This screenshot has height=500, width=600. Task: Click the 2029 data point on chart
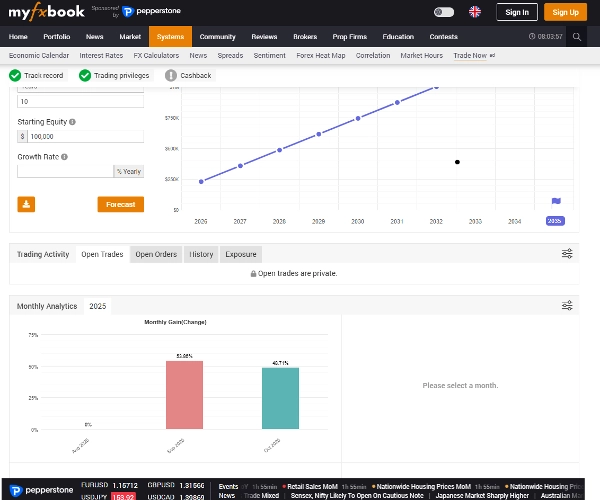319,134
